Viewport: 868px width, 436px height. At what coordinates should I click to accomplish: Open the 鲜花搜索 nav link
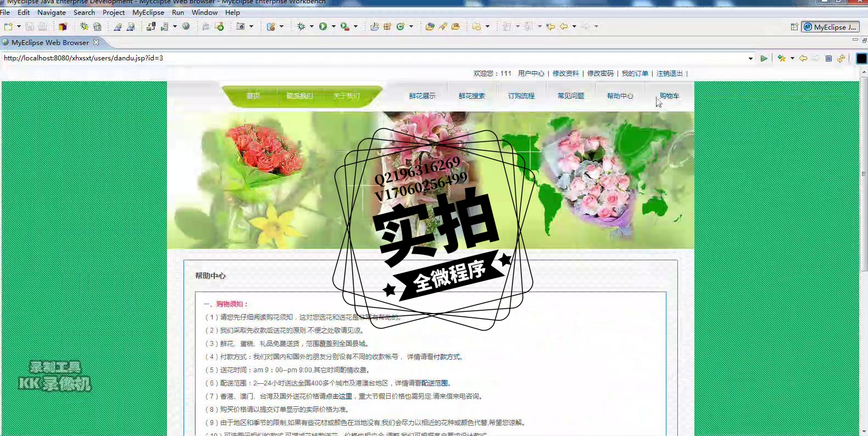tap(472, 96)
